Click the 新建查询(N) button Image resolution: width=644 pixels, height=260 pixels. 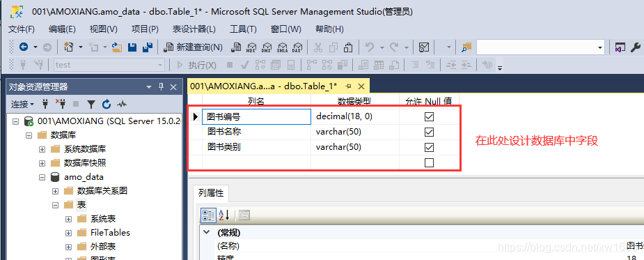tap(193, 47)
